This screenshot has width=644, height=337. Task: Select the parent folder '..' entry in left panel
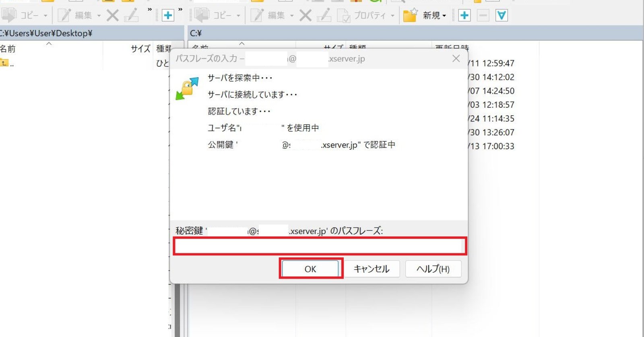point(7,63)
